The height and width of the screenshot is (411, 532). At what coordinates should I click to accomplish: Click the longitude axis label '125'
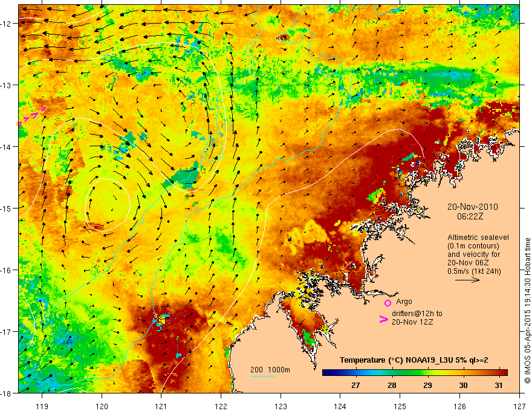click(400, 406)
